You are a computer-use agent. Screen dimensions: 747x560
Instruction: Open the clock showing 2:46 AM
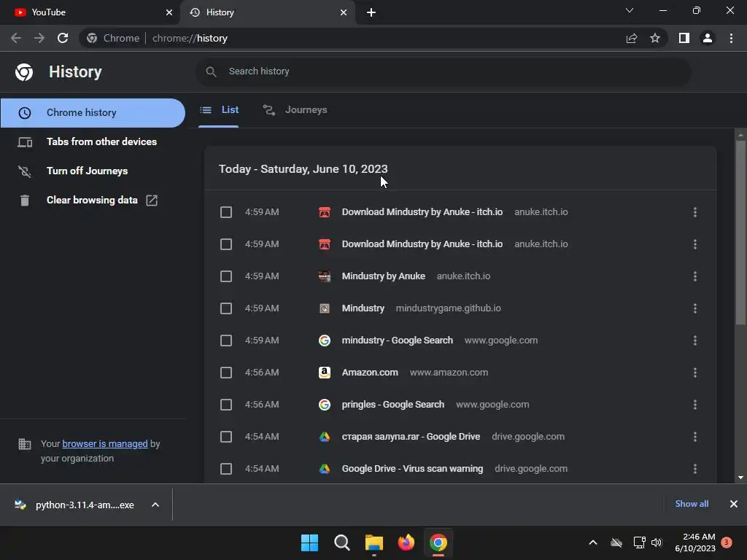[x=695, y=542]
